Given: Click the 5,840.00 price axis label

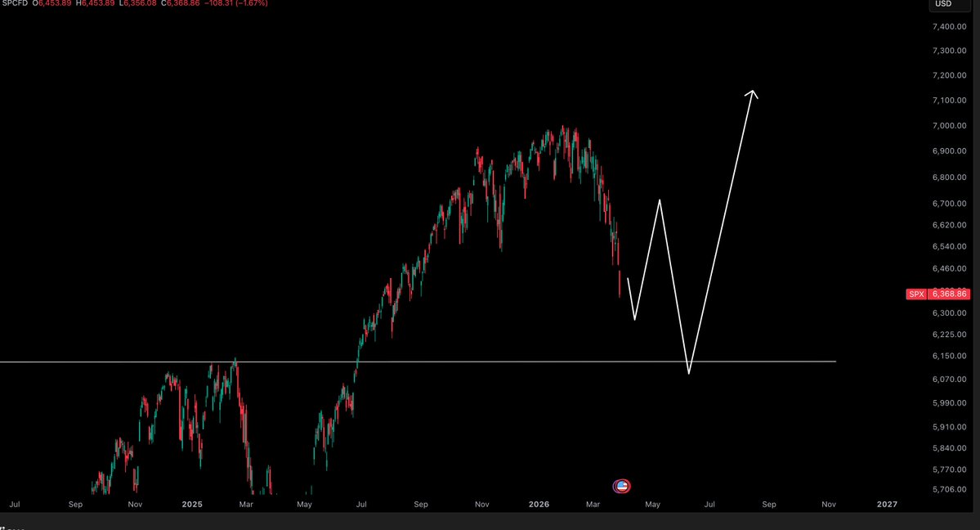Looking at the screenshot, I should click(949, 449).
